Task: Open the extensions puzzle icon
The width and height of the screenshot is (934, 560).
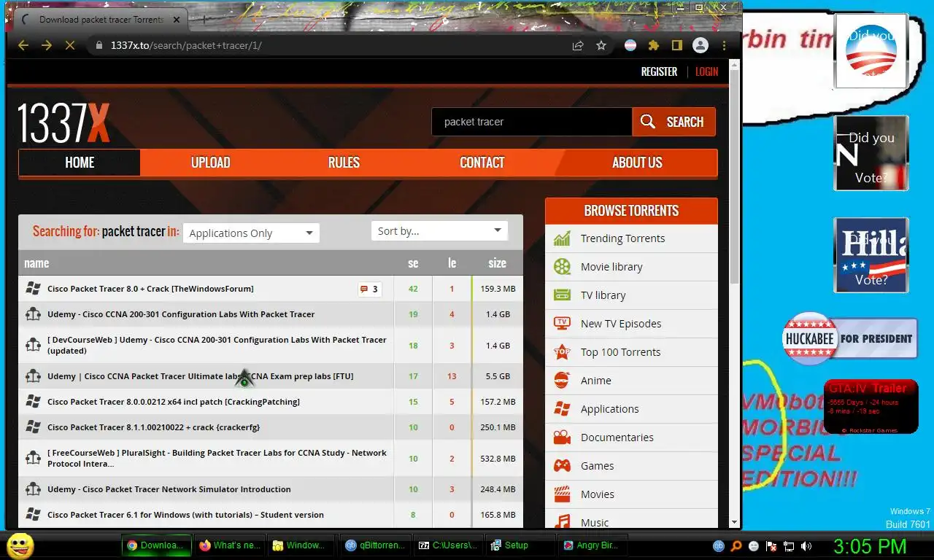Action: point(654,45)
